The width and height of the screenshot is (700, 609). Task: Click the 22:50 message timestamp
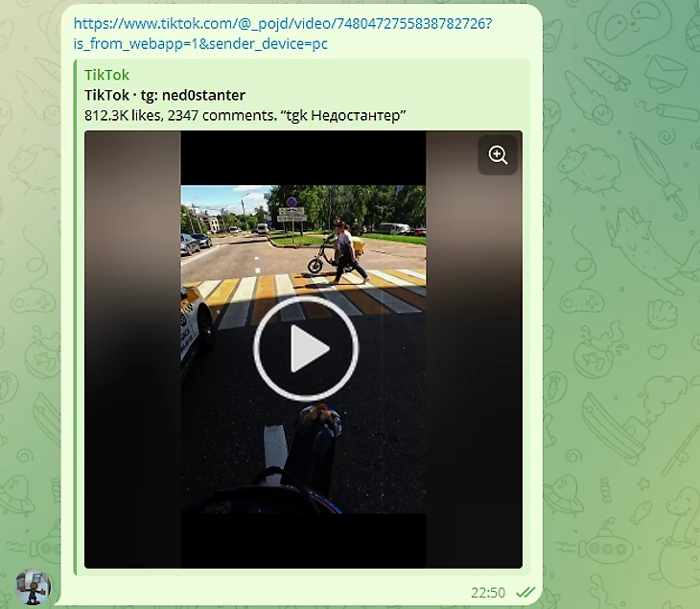pos(488,593)
